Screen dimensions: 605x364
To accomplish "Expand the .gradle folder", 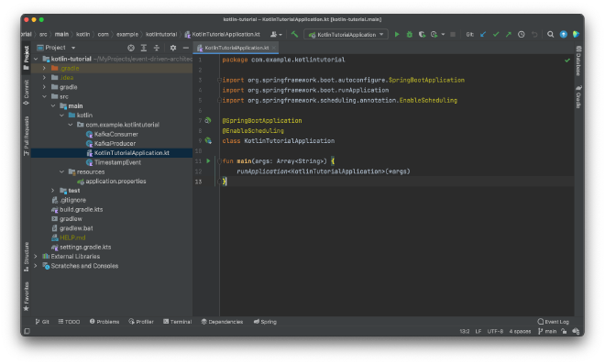I will pyautogui.click(x=44, y=69).
